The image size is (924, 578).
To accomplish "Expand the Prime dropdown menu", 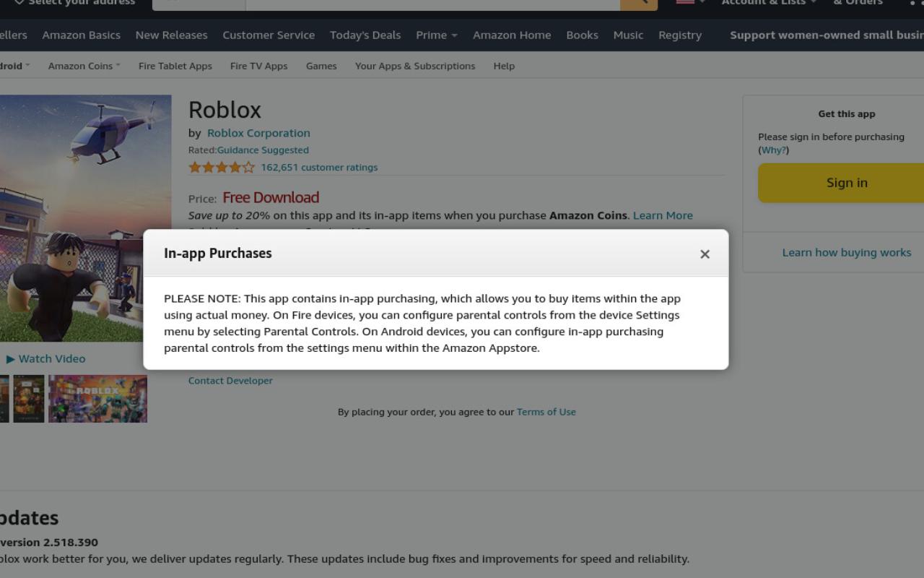I will pyautogui.click(x=437, y=35).
